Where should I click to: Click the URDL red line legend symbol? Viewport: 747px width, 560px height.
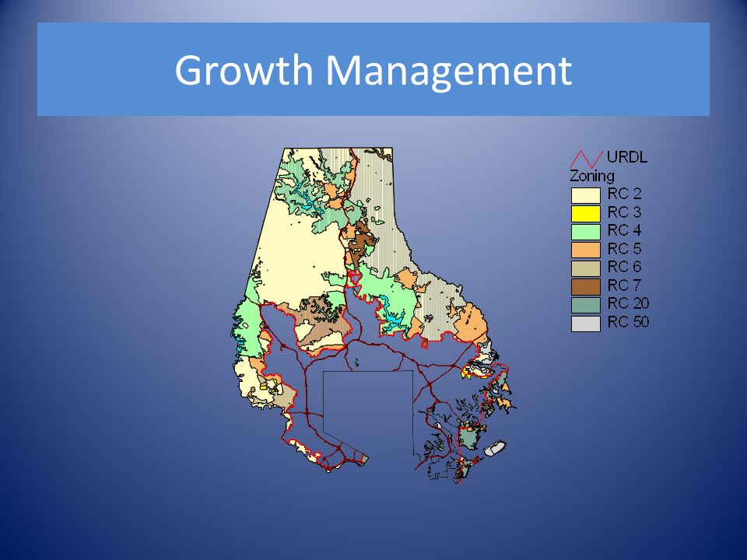click(x=587, y=159)
